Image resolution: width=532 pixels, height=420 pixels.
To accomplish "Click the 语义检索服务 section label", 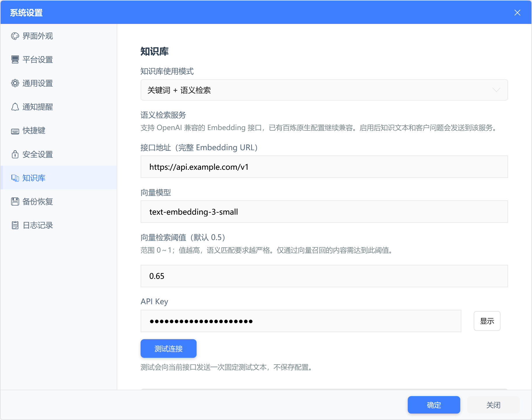I will pos(163,115).
